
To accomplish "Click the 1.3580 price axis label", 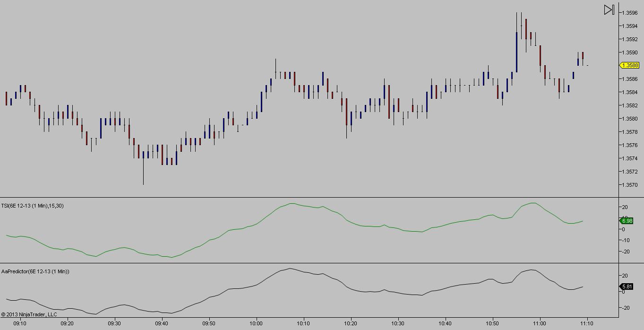I will click(631, 119).
